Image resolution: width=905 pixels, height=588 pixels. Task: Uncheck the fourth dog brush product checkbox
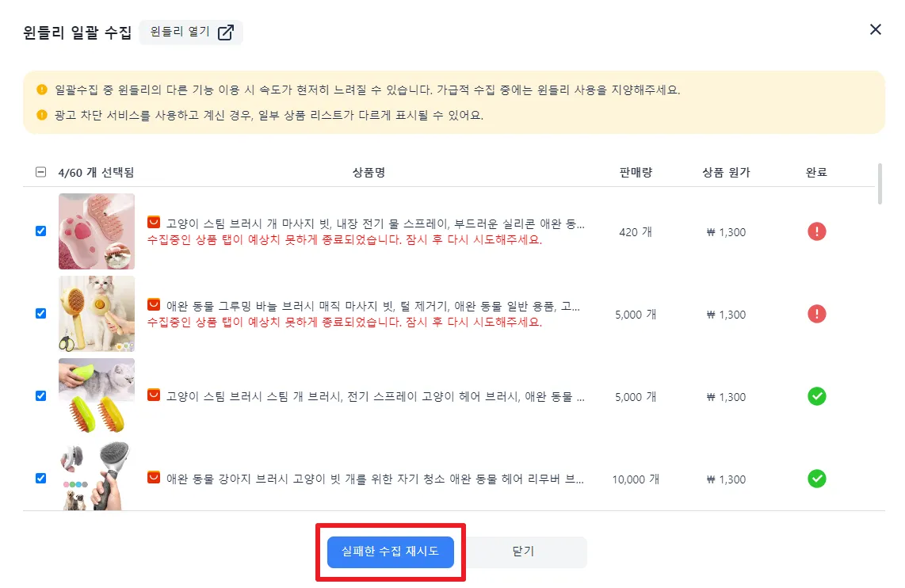tap(41, 479)
